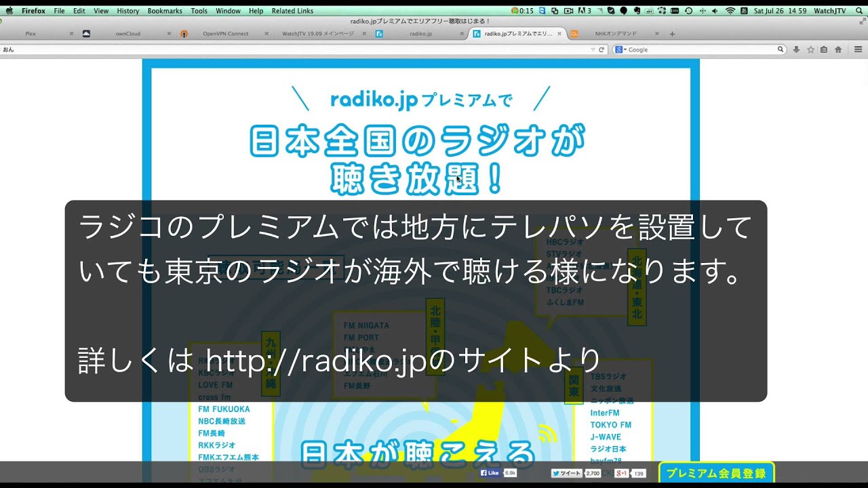Open the Window menu
This screenshot has width=868, height=488.
(x=228, y=11)
